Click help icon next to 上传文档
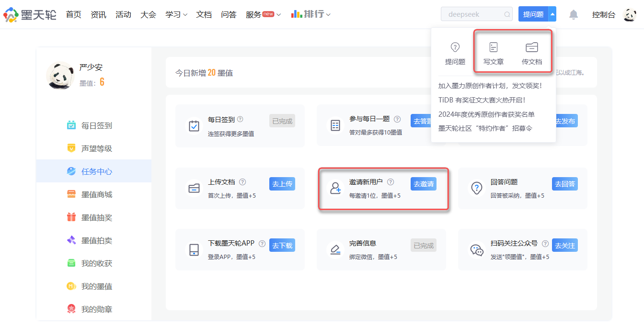Viewport: 644px width, 326px height. coord(242,182)
